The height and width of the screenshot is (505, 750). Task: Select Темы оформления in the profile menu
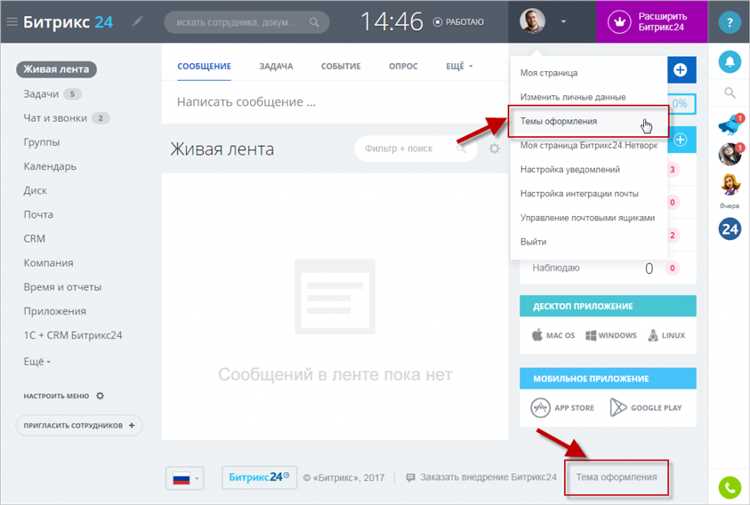point(589,121)
